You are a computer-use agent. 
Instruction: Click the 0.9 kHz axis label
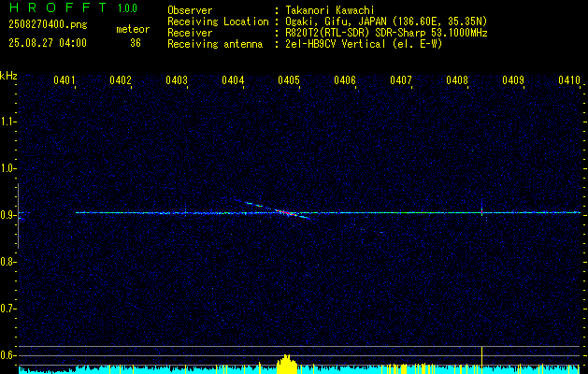[x=7, y=215]
